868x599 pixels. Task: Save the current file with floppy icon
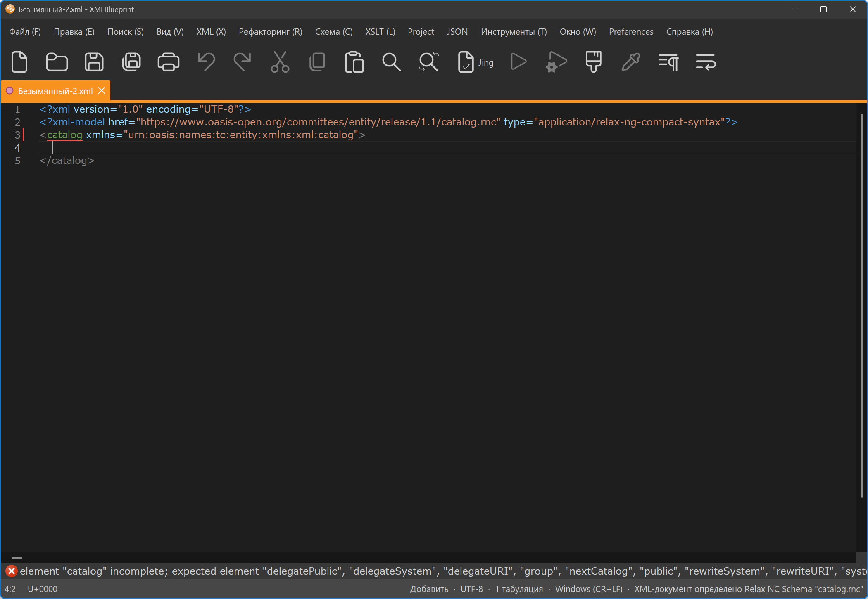click(x=94, y=62)
